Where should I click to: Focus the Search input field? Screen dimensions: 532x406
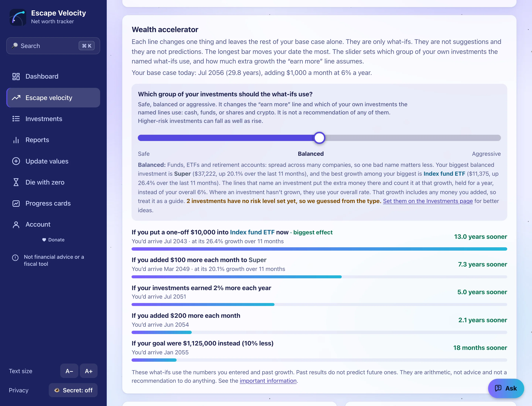pyautogui.click(x=53, y=46)
